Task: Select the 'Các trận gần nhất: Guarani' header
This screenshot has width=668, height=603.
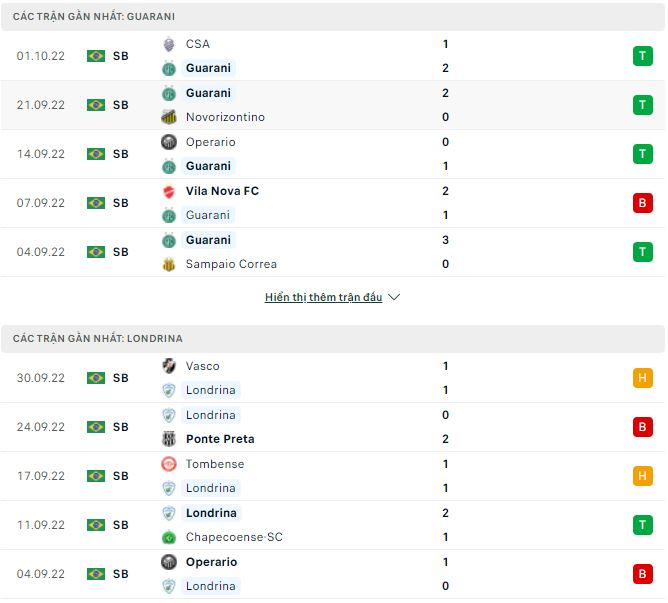Action: (98, 17)
